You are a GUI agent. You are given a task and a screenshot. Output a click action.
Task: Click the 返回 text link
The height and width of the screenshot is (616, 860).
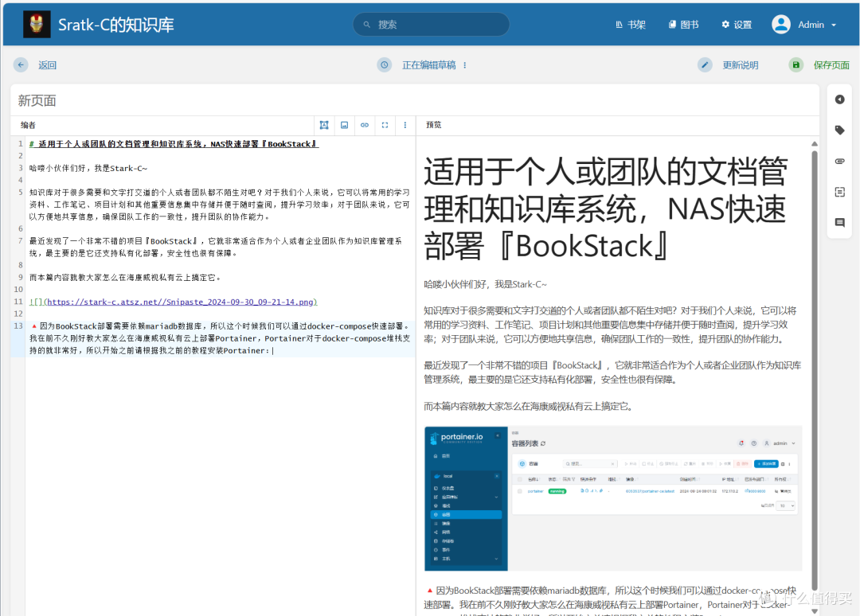[x=47, y=65]
